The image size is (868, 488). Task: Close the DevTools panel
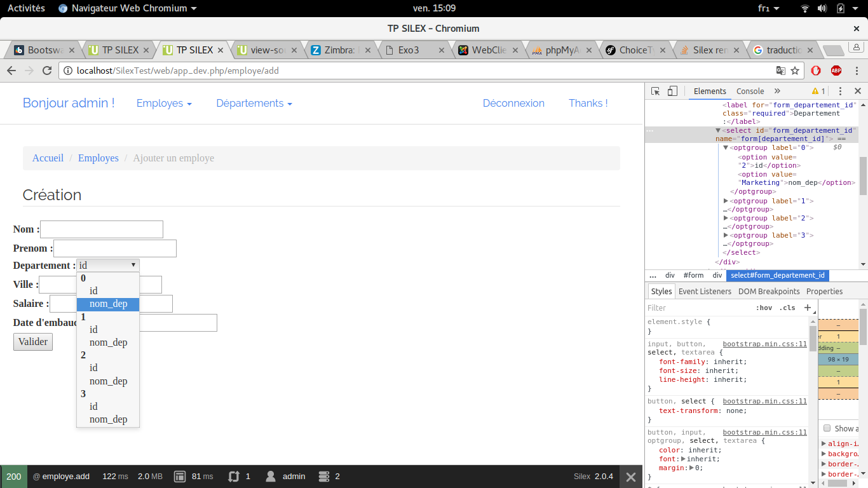click(857, 91)
